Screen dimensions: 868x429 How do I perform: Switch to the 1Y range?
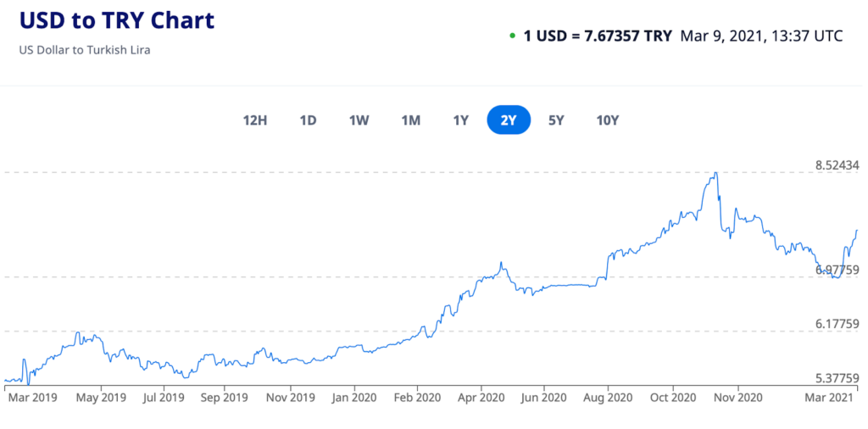tap(460, 120)
